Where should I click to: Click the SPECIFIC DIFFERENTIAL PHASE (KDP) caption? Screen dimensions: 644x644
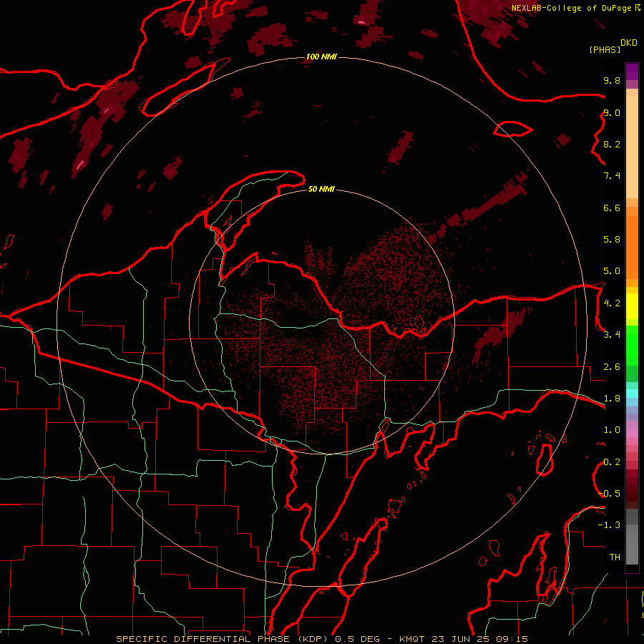click(224, 639)
